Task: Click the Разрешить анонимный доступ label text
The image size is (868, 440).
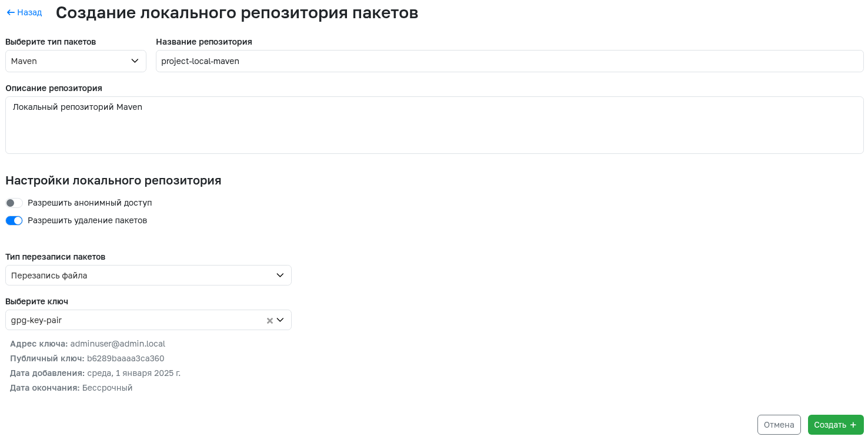Action: (90, 203)
